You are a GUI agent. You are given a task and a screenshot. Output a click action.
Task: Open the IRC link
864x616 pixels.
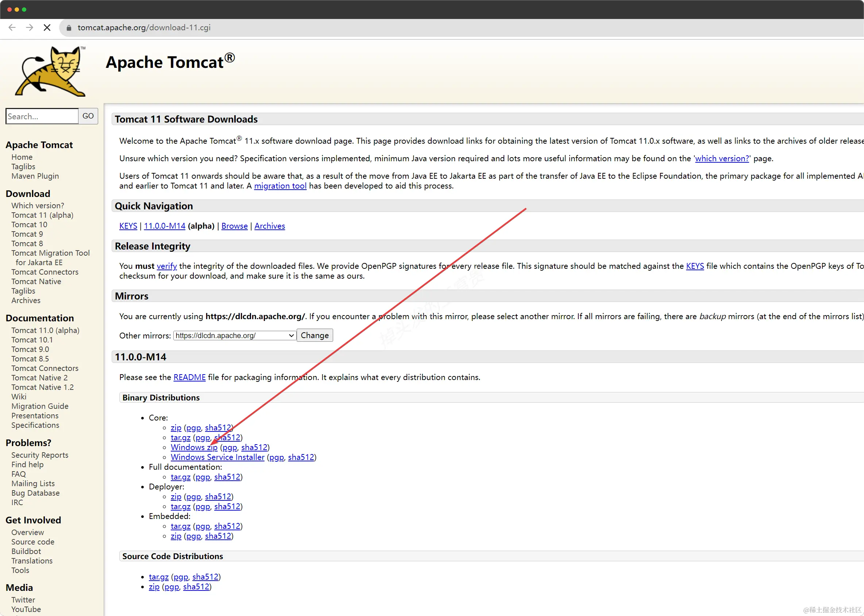click(x=17, y=503)
